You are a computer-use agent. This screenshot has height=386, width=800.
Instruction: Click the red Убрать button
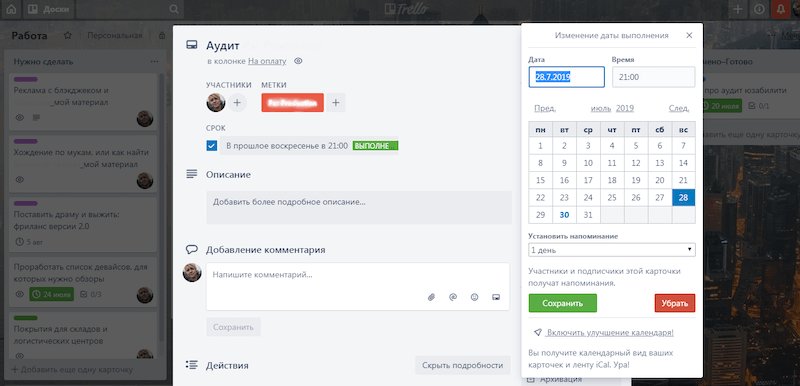pos(674,303)
